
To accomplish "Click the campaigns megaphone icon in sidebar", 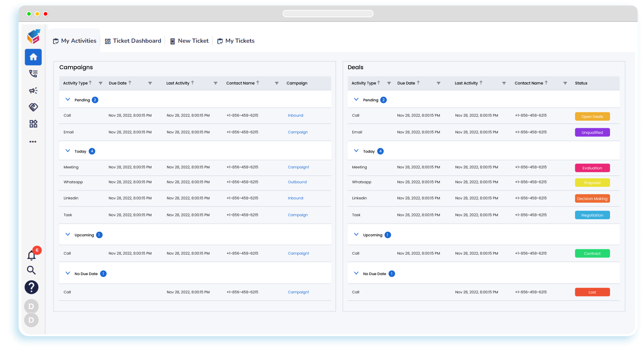I will 33,90.
